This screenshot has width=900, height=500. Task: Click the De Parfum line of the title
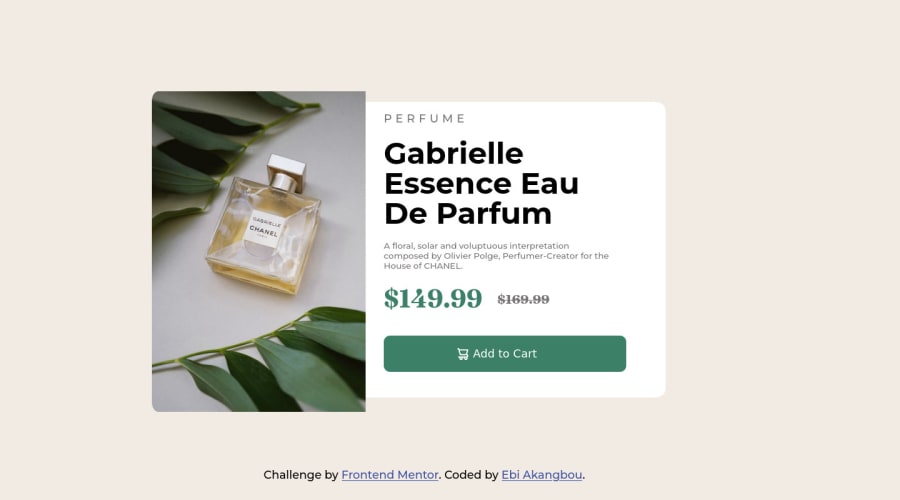click(468, 214)
